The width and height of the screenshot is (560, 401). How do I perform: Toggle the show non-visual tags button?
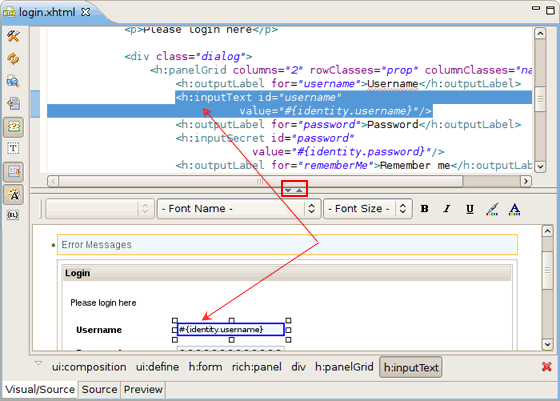[x=14, y=127]
